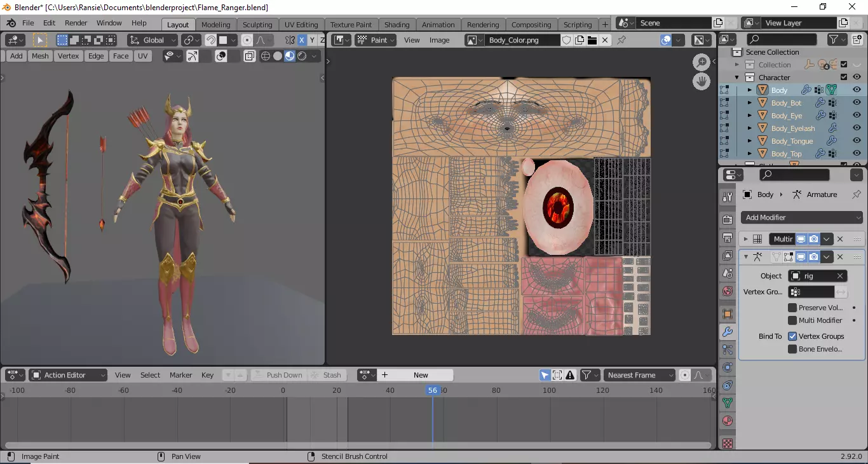Open Action Editor mode dropdown
This screenshot has height=464, width=868.
tap(68, 375)
